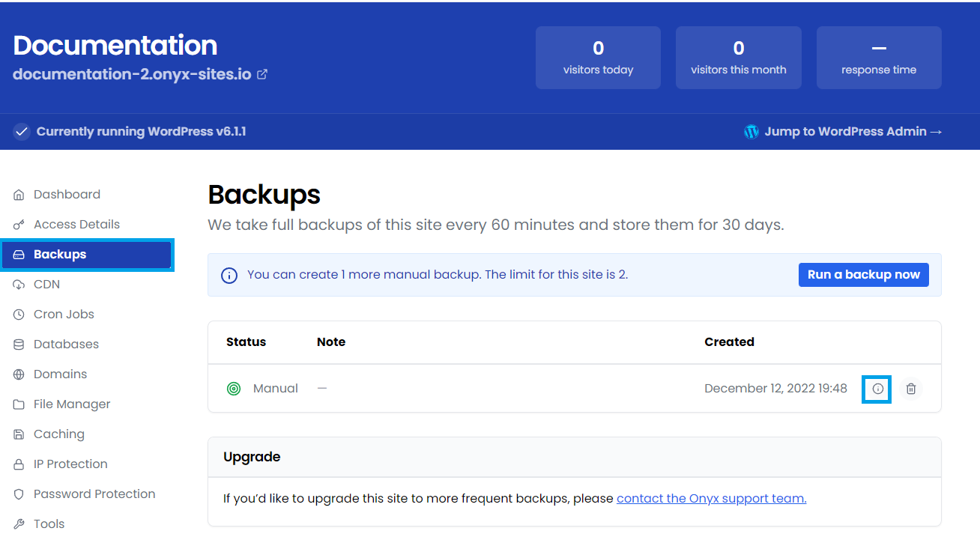Open the backup info icon for December 12 backup
Viewport: 980px width, 540px height.
pos(877,389)
